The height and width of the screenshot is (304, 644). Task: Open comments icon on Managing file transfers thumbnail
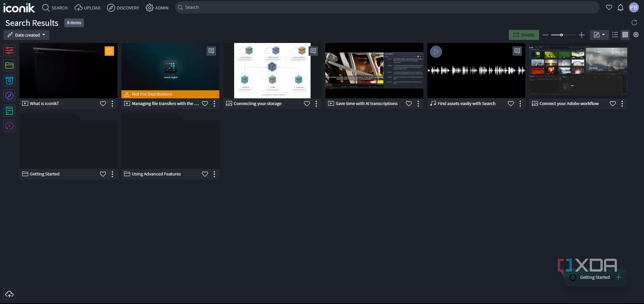[x=211, y=51]
